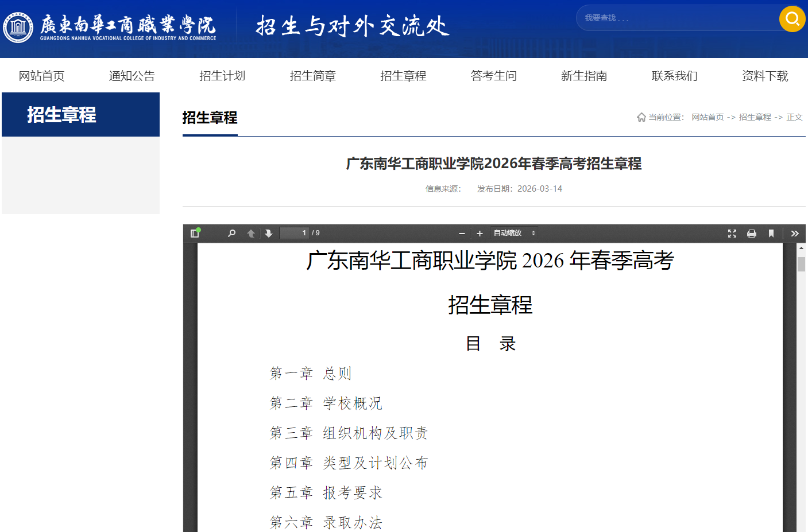Toggle the PDF sidebar panel
Image resolution: width=808 pixels, height=532 pixels.
click(x=194, y=233)
